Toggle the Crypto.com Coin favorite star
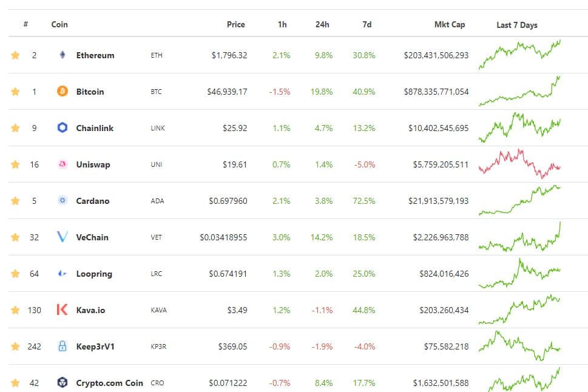The height and width of the screenshot is (392, 588). point(15,383)
